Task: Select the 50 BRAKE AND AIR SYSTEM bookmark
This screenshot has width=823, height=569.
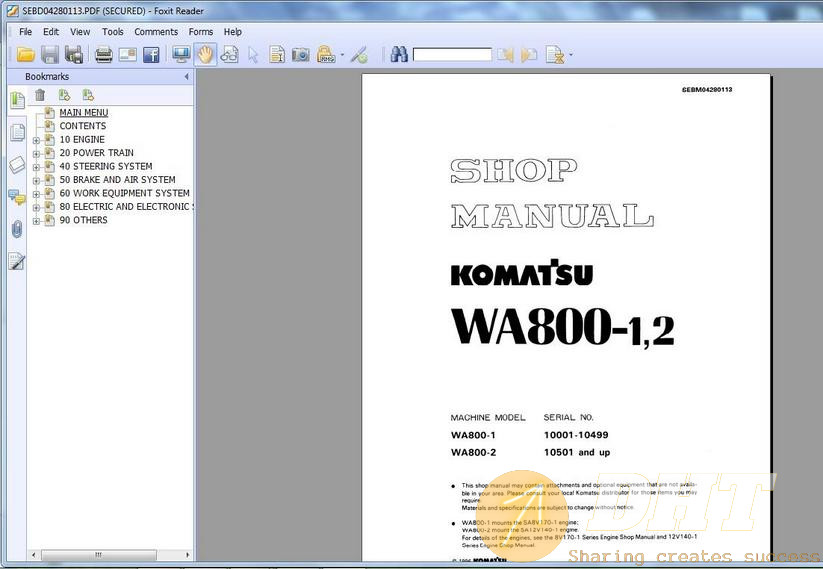Action: tap(118, 180)
